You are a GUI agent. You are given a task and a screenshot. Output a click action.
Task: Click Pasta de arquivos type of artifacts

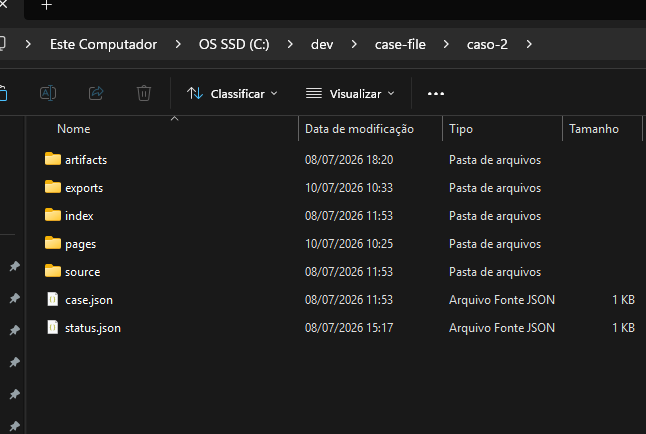(x=495, y=160)
